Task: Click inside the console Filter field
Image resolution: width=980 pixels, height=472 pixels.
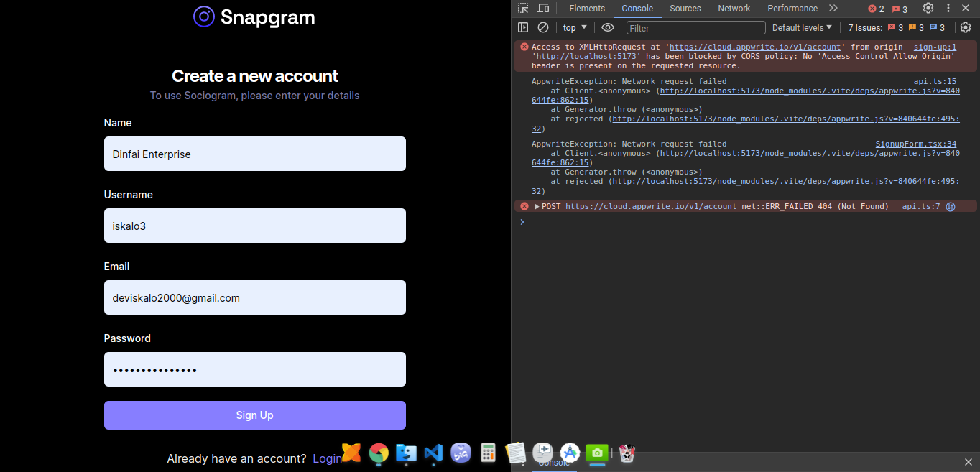Action: pos(695,27)
